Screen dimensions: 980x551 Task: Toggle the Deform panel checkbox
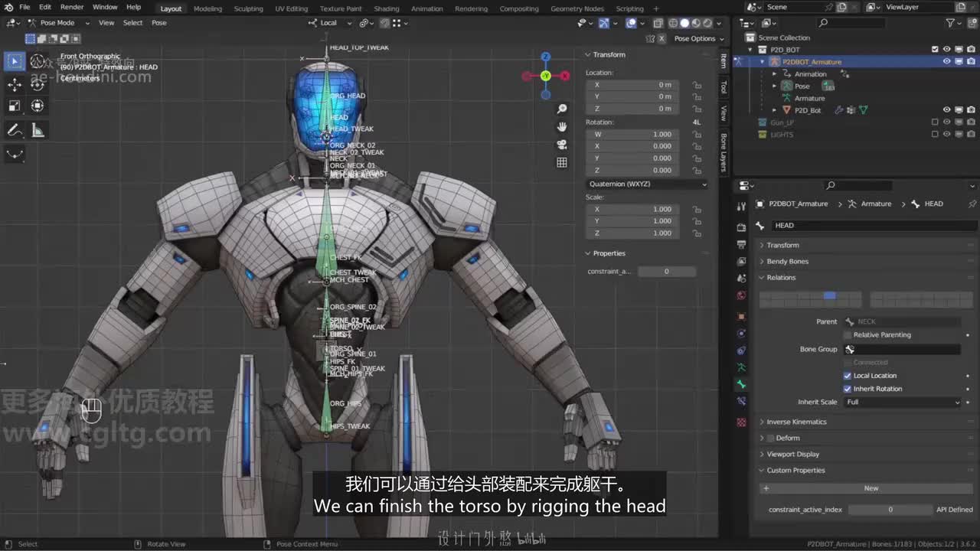tap(770, 439)
